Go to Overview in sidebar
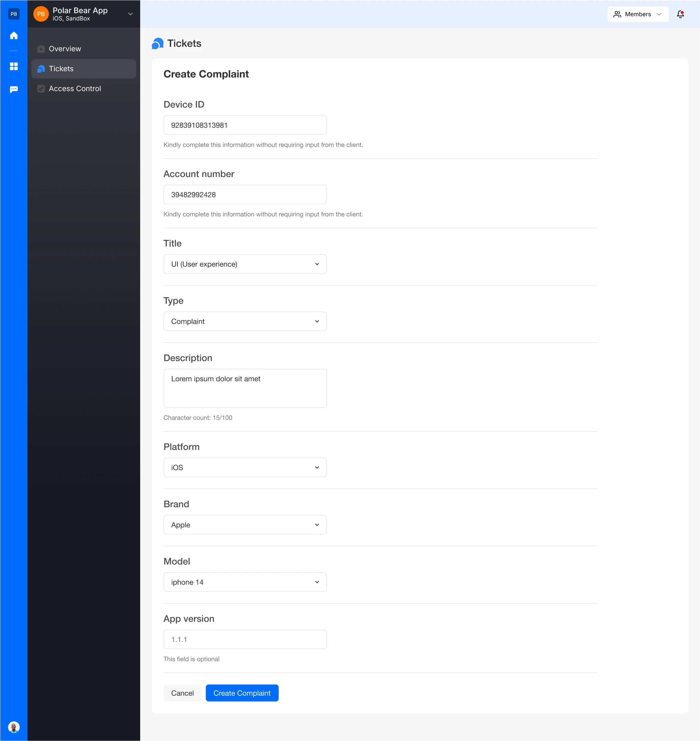The width and height of the screenshot is (700, 741). pyautogui.click(x=65, y=49)
